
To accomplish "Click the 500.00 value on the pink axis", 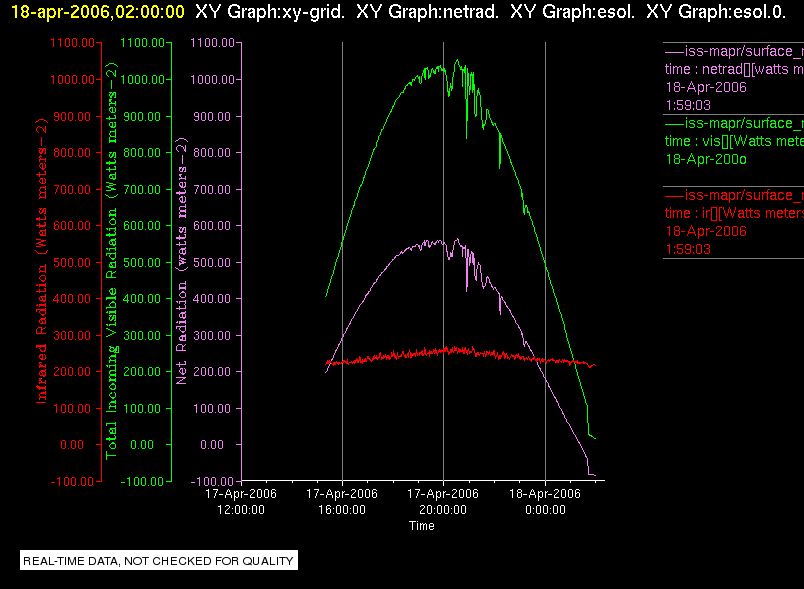I will click(x=212, y=262).
